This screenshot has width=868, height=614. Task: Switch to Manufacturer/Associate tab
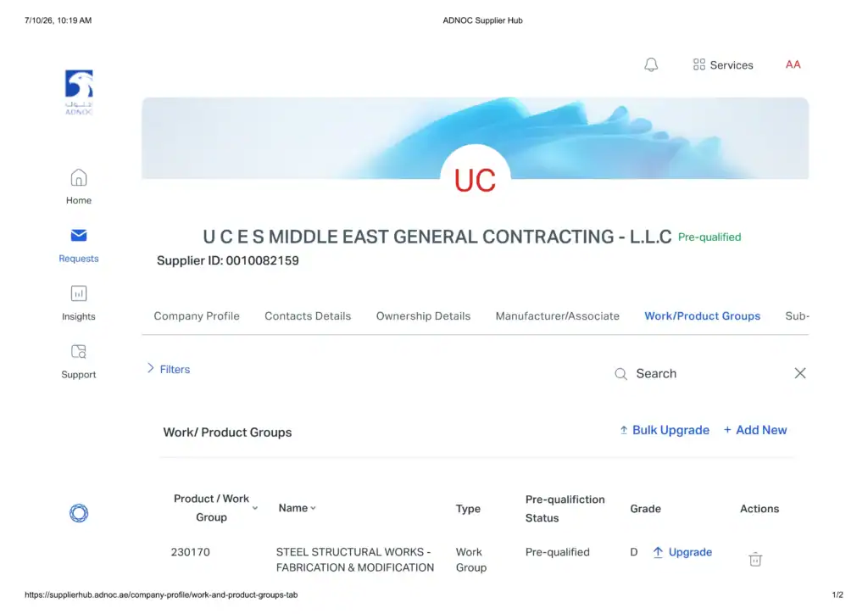(x=558, y=316)
